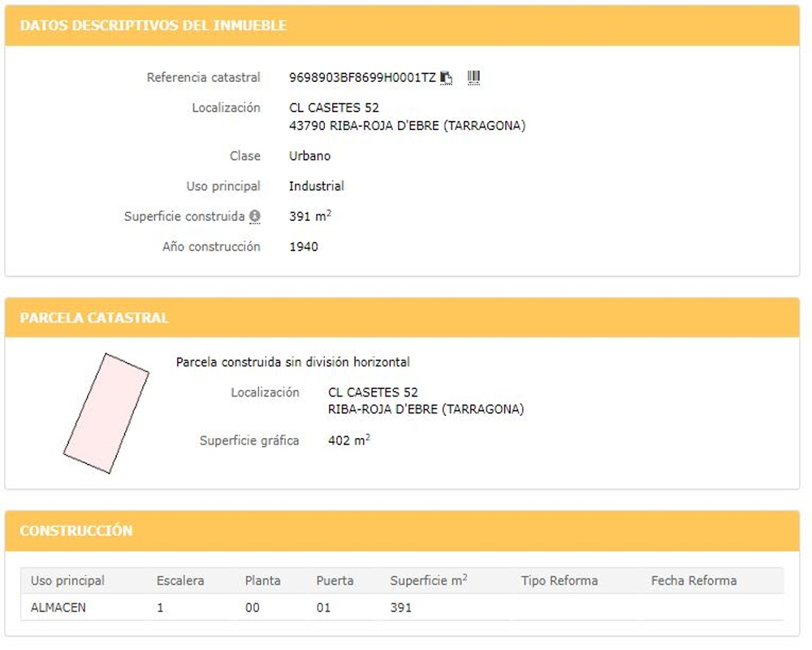Click the Escalera column header
The image size is (812, 650).
[x=180, y=581]
